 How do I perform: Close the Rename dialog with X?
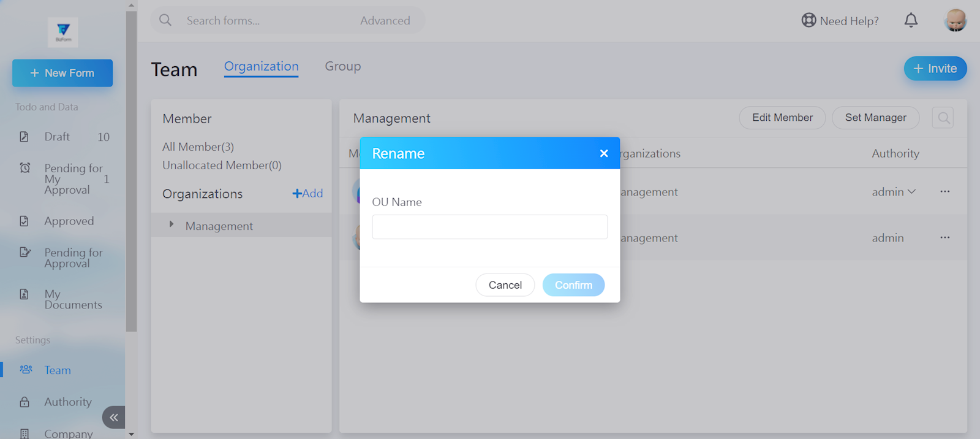tap(604, 153)
